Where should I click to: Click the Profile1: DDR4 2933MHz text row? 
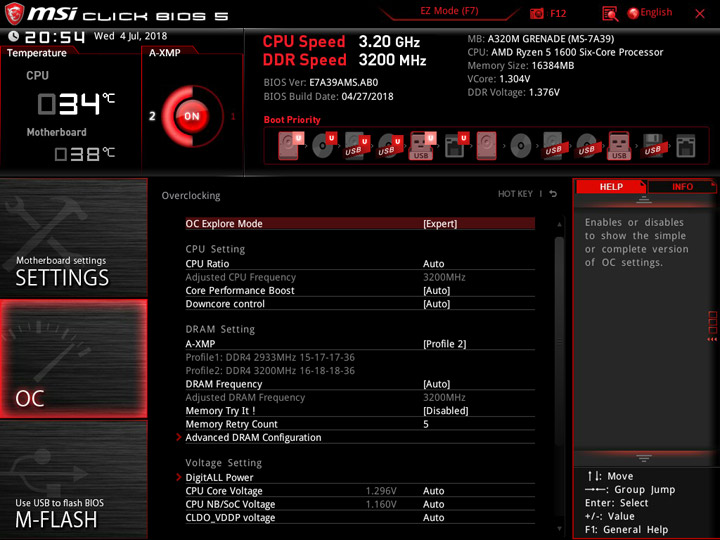click(x=270, y=357)
